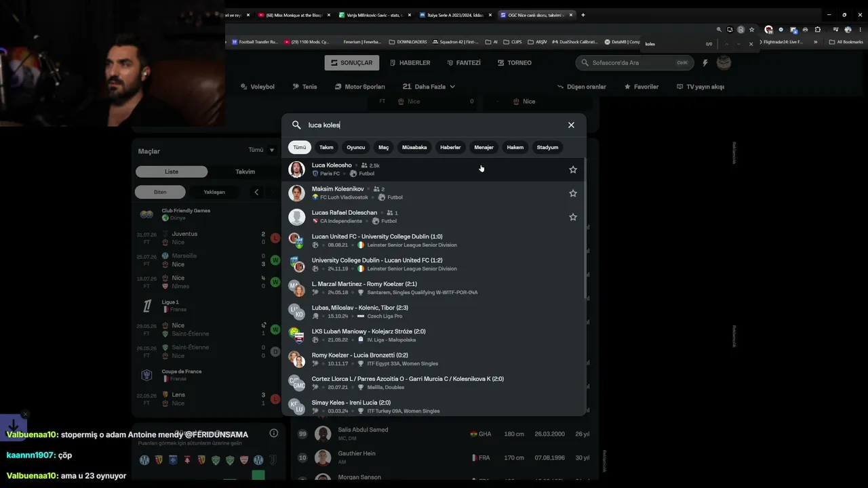The image size is (868, 488).
Task: Filter search results by Maç
Action: (x=384, y=147)
